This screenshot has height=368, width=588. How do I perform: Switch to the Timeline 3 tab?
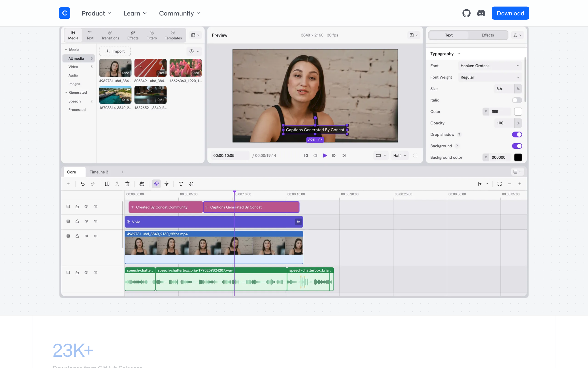click(99, 172)
